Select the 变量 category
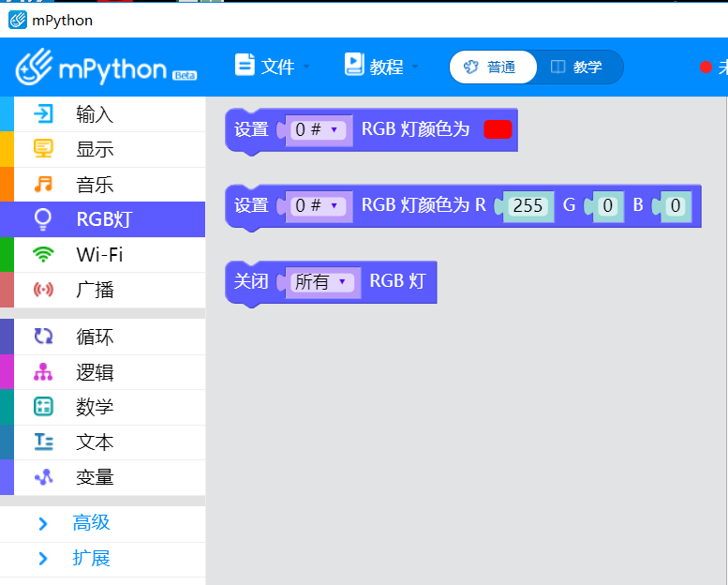Viewport: 728px width, 585px height. click(x=103, y=478)
